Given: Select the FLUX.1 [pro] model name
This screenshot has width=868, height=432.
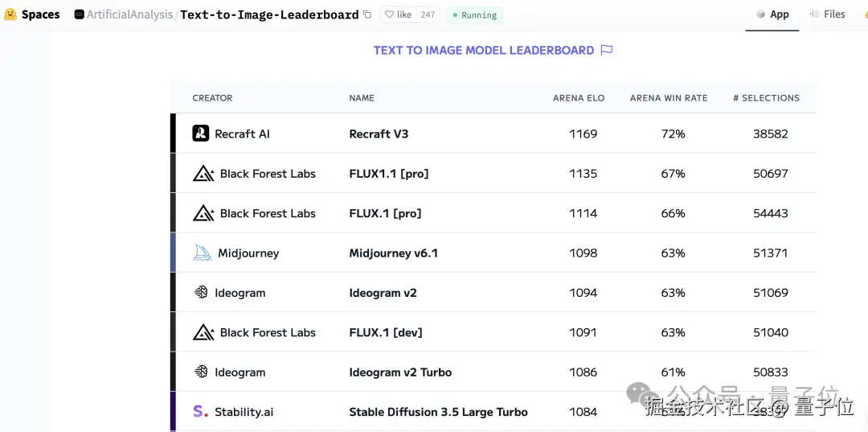Looking at the screenshot, I should click(x=385, y=213).
